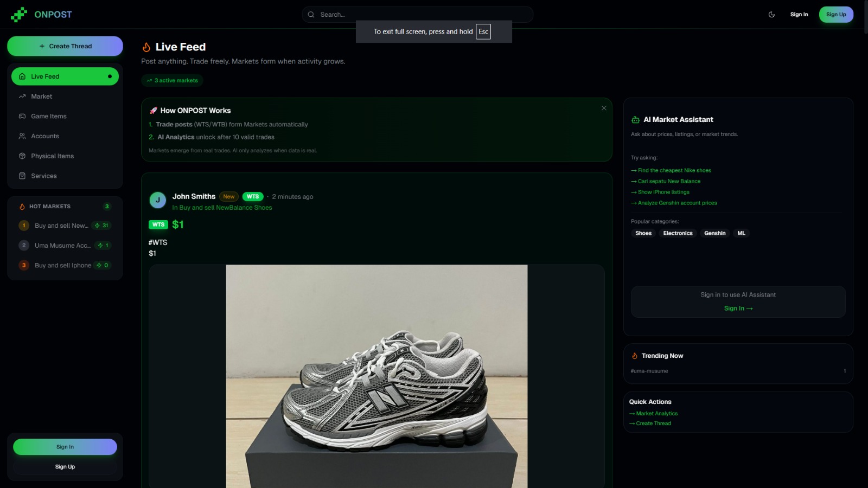Click the ONPOST logo icon

[x=19, y=15]
